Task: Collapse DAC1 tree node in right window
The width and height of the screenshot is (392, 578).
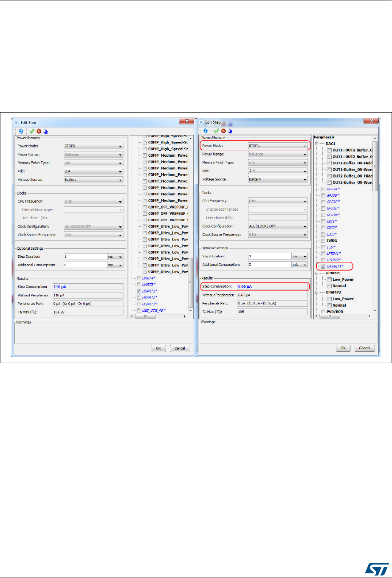Action: (x=317, y=144)
